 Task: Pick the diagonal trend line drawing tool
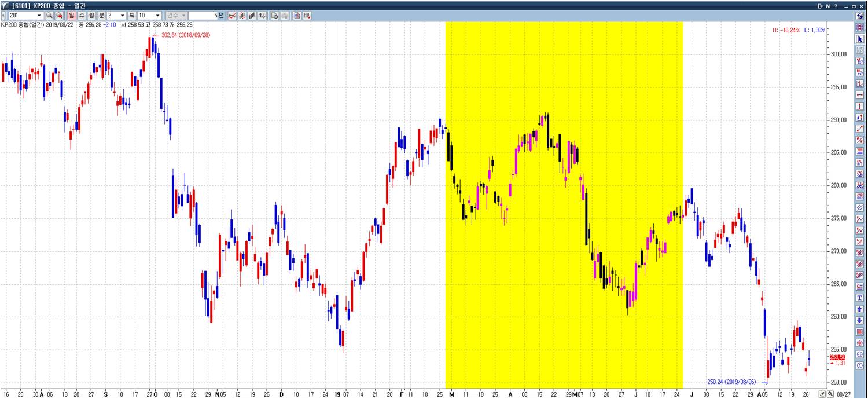click(860, 129)
